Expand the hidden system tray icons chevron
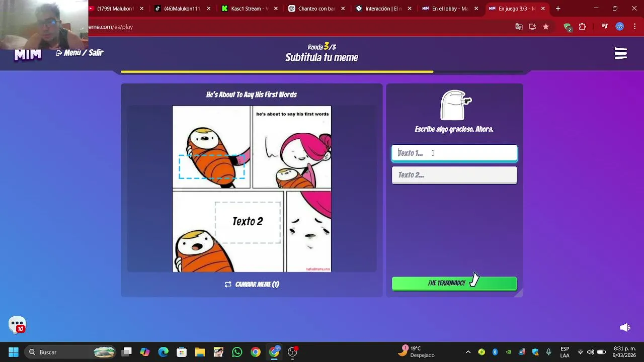Screen dimensions: 644x362 [x=468, y=352]
